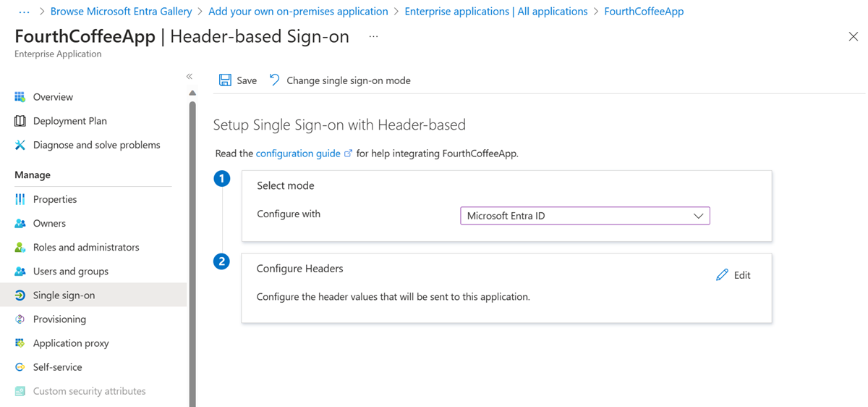Viewport: 868px width, 407px height.
Task: Click the Properties bars icon
Action: (x=20, y=199)
